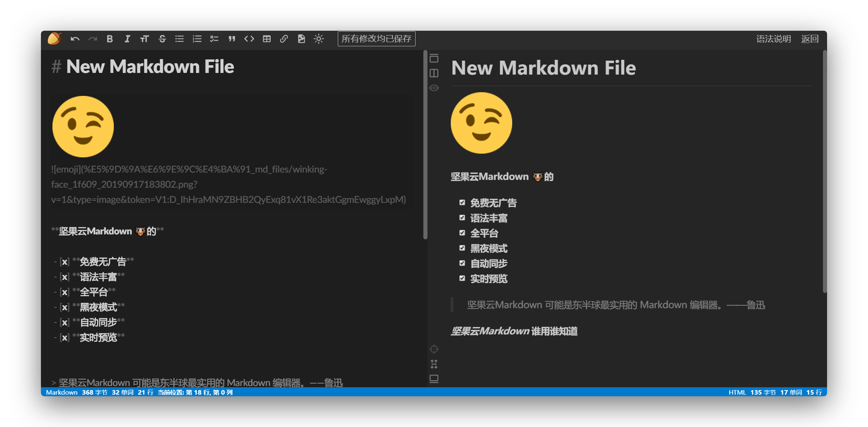The height and width of the screenshot is (427, 868).
Task: Insert an unordered bullet list
Action: pos(179,39)
